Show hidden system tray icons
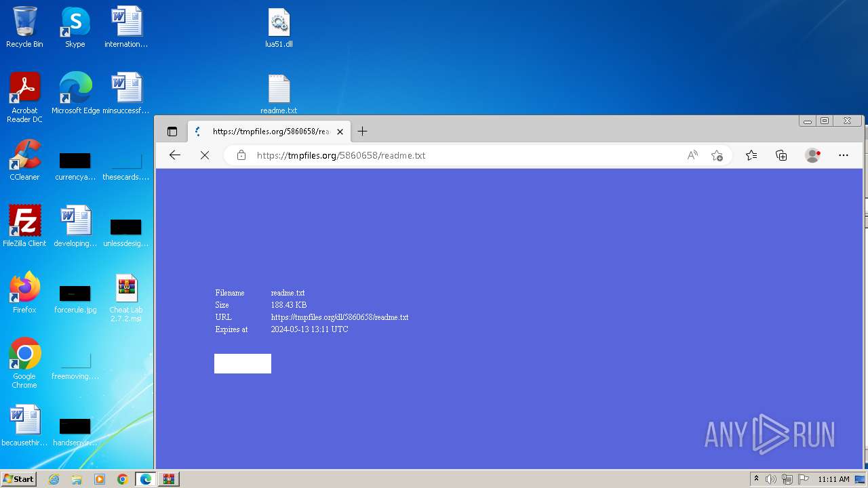Image resolution: width=868 pixels, height=488 pixels. (756, 479)
